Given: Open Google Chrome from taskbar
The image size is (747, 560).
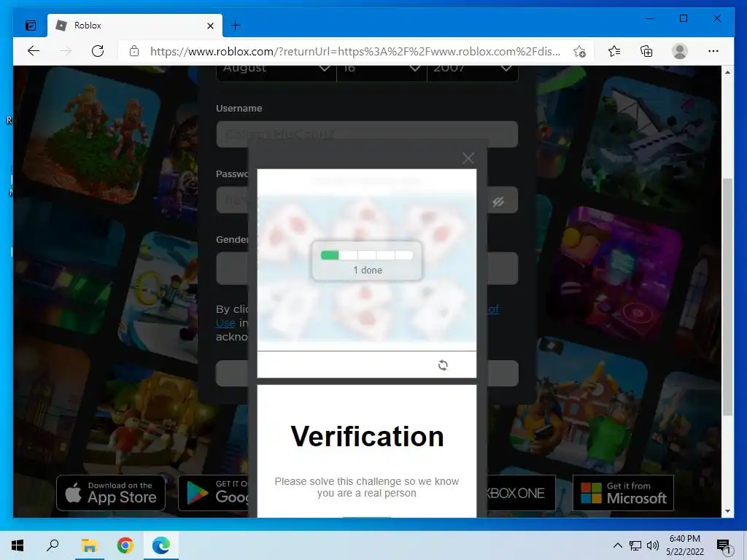Looking at the screenshot, I should (x=125, y=545).
